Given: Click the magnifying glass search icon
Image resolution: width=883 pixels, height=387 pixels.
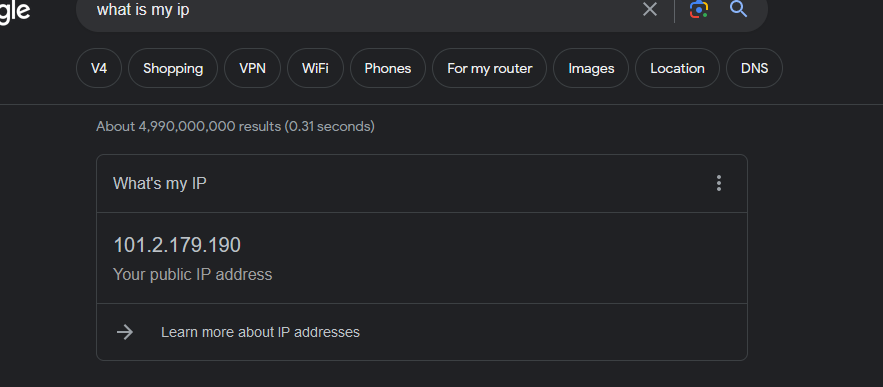Looking at the screenshot, I should point(738,9).
